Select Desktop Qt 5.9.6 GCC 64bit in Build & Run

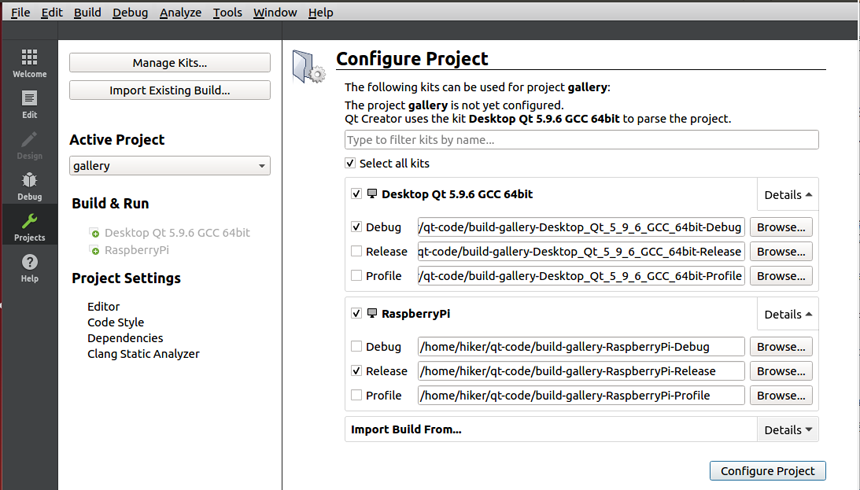pos(177,233)
